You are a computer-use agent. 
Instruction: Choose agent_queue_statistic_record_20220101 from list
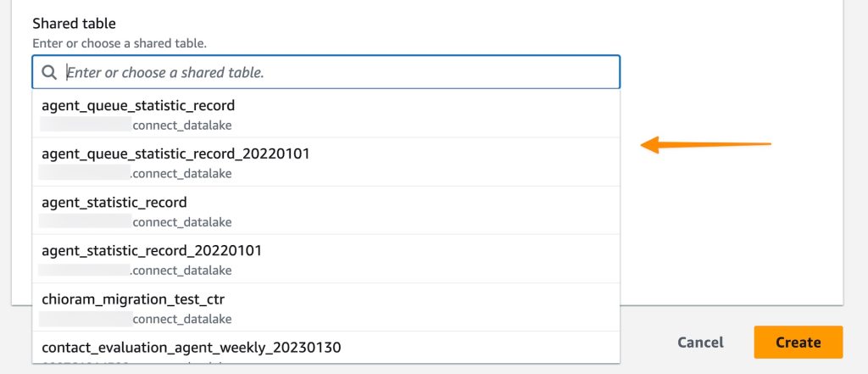175,154
